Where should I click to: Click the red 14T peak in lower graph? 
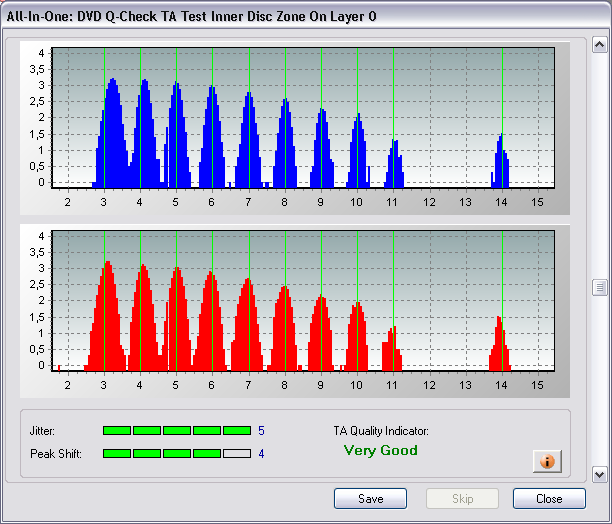click(500, 343)
